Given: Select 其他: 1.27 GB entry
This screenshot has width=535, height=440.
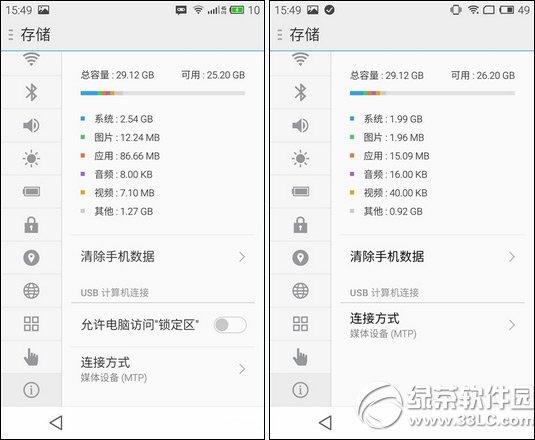Looking at the screenshot, I should pos(117,211).
